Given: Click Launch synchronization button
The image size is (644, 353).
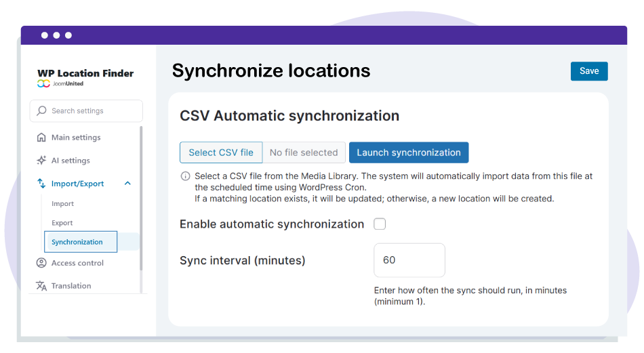Looking at the screenshot, I should (x=409, y=152).
